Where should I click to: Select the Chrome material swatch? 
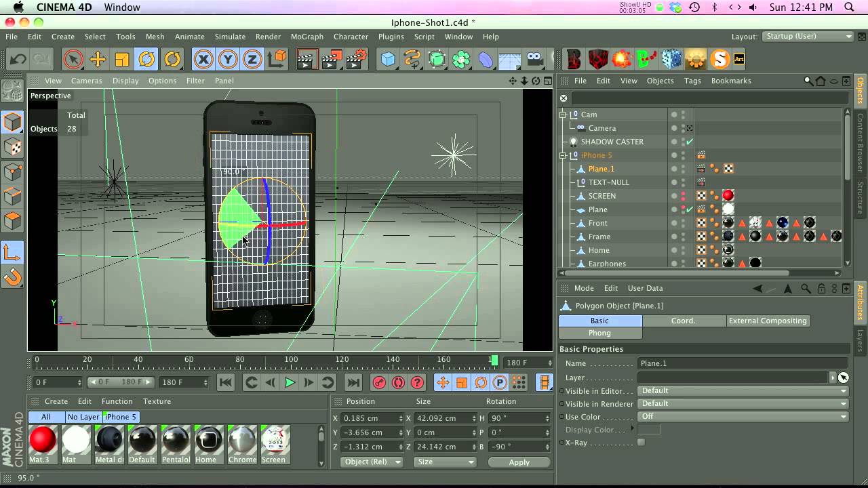tap(242, 440)
